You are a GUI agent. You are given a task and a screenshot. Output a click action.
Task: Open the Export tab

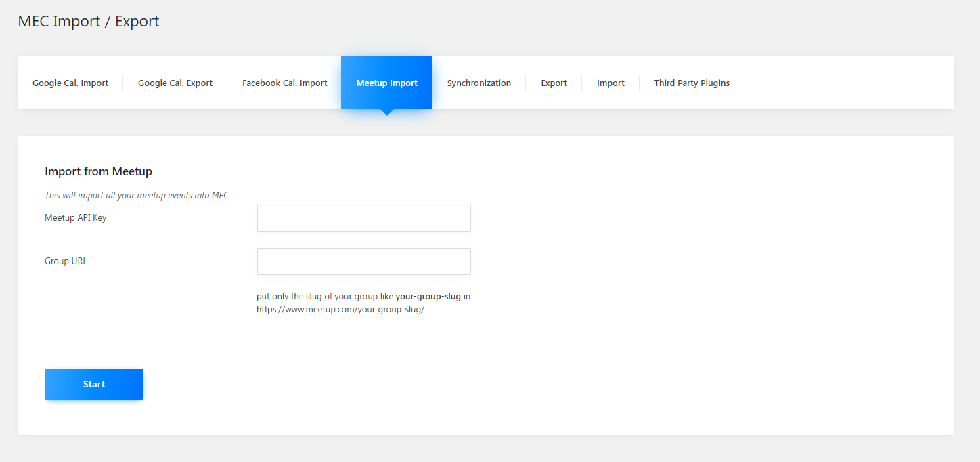pos(554,83)
